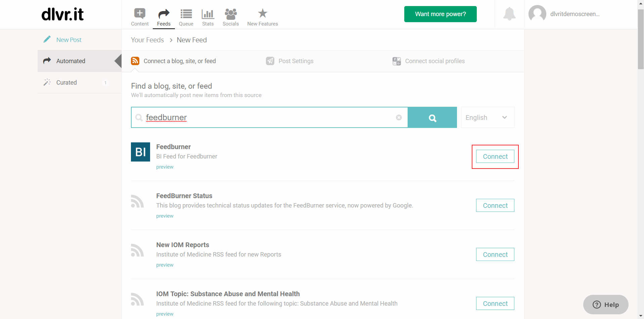Open the Content tab icon
The image size is (644, 319).
140,13
